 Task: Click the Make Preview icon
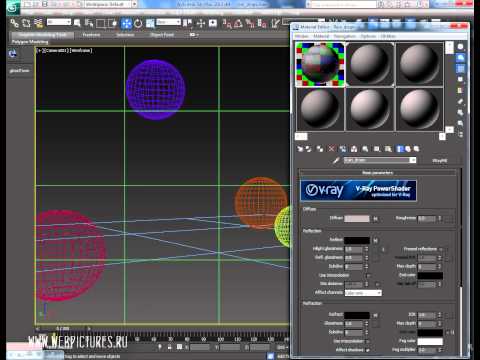pos(461,101)
